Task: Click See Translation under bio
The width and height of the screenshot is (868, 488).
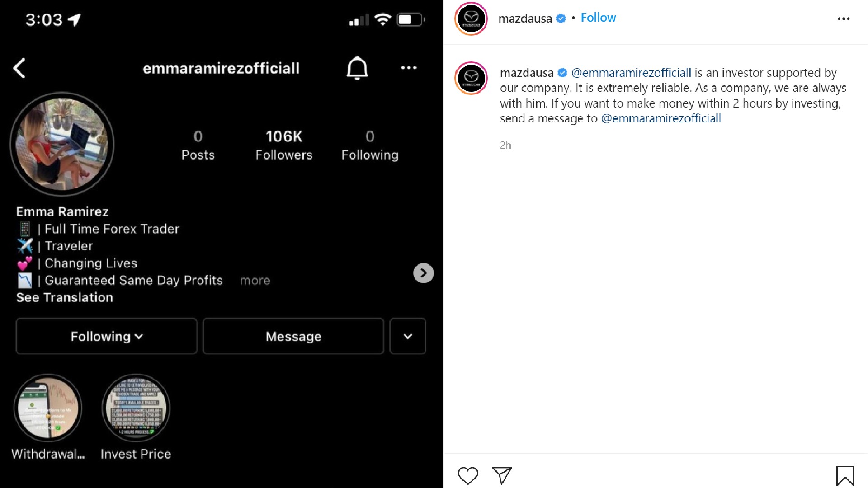Action: click(x=65, y=298)
